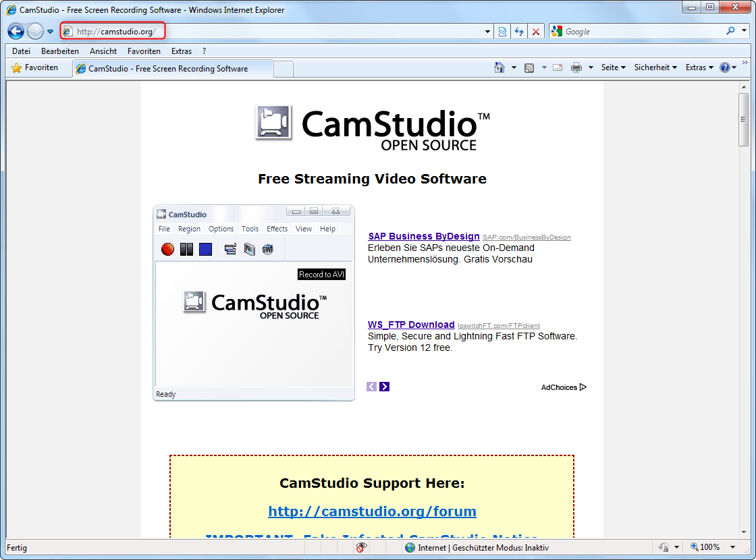The width and height of the screenshot is (756, 560).
Task: Click the red Stop loading icon
Action: [536, 31]
